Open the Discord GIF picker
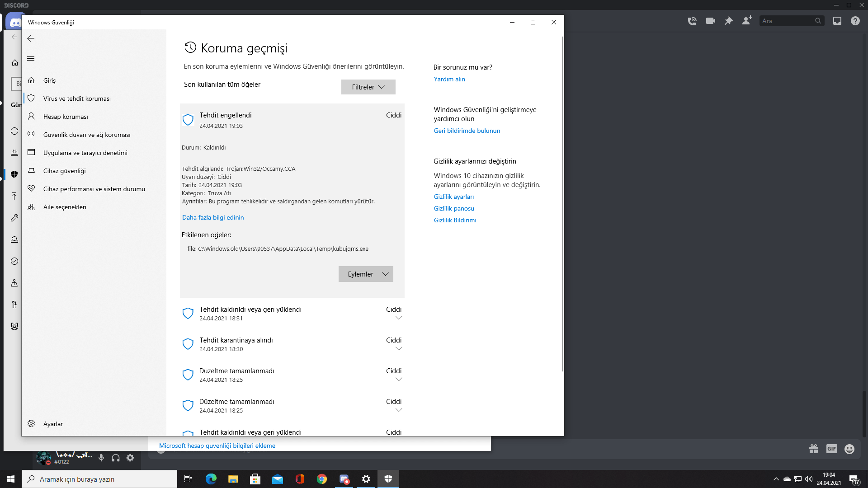 point(832,449)
